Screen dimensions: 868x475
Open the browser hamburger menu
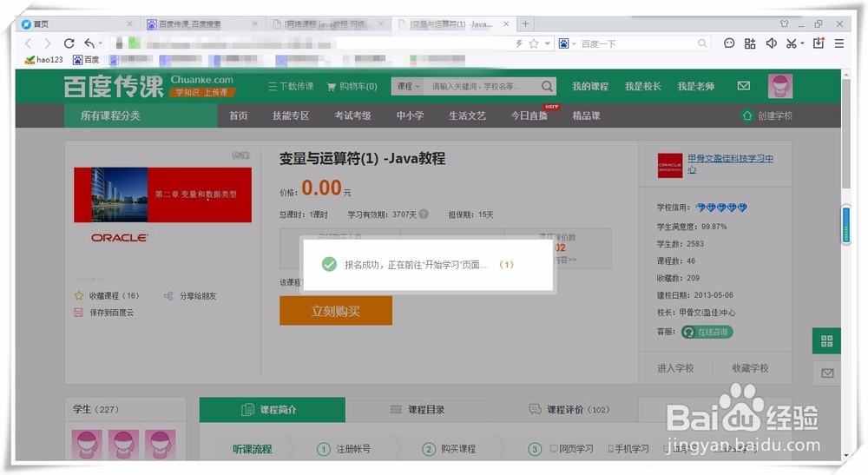(839, 43)
